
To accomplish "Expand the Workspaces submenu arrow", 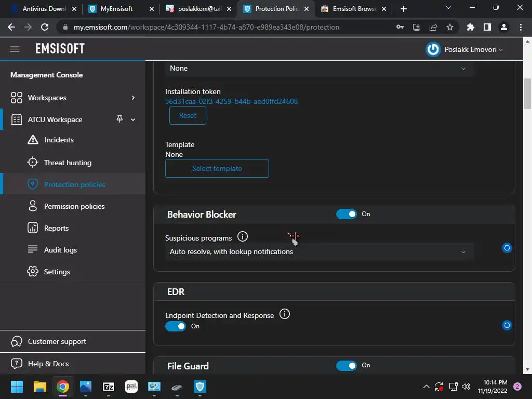I will (x=133, y=98).
